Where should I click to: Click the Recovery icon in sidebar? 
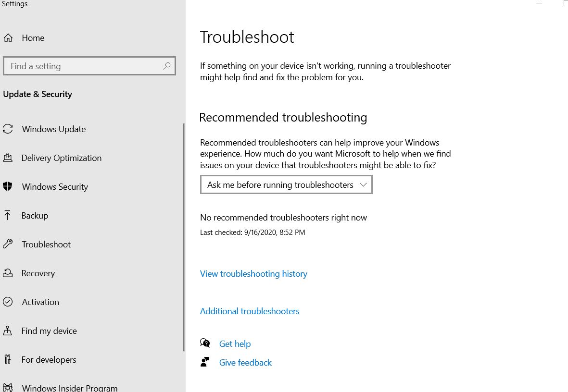tap(8, 272)
